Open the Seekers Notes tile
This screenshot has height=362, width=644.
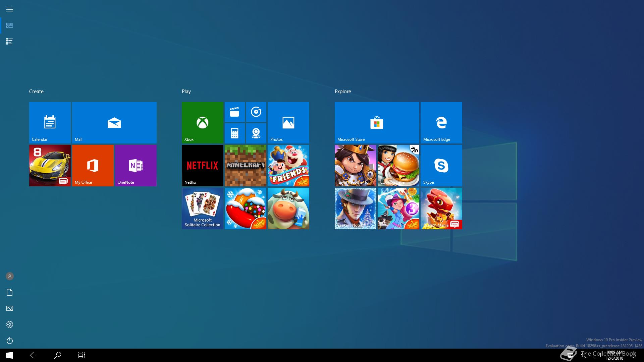click(x=356, y=208)
